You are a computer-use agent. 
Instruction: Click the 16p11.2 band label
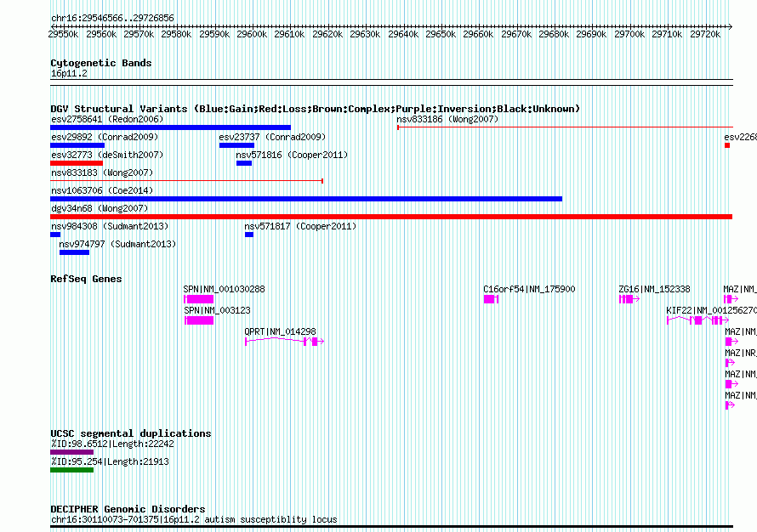69,73
